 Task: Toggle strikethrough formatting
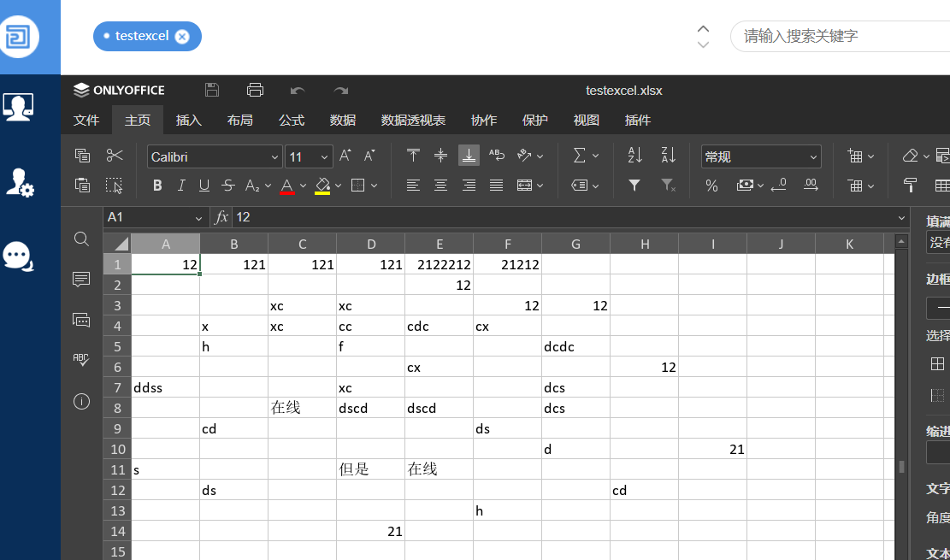(x=228, y=186)
